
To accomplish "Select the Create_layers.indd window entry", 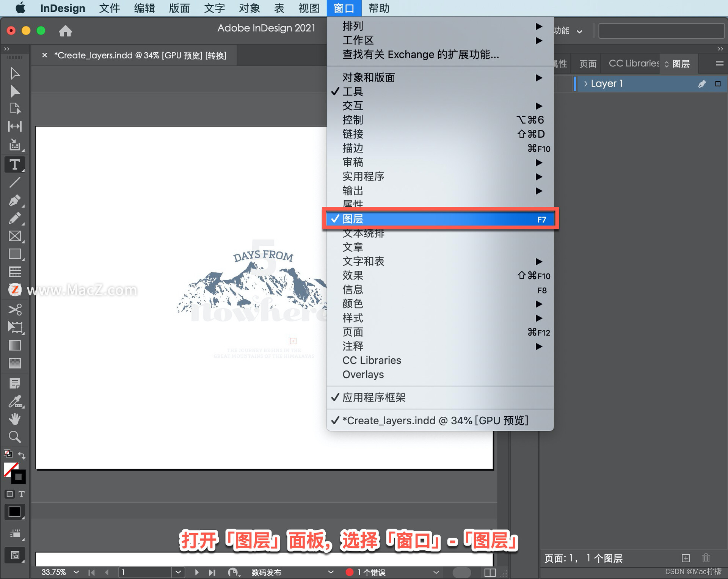I will tap(440, 420).
